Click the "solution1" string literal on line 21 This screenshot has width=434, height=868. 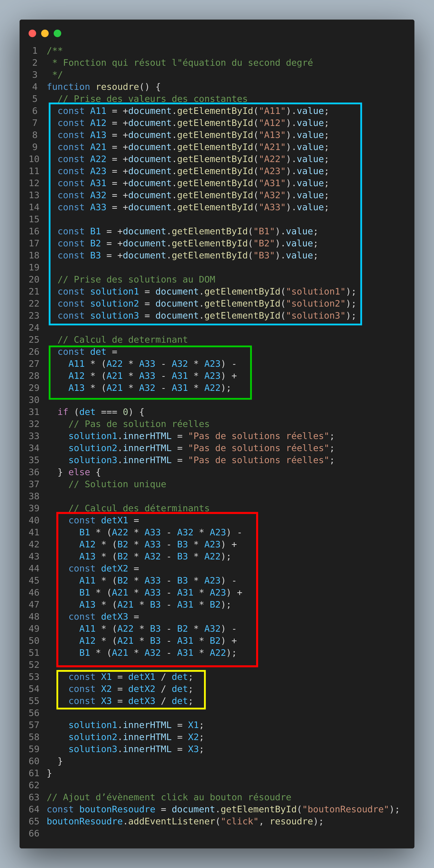click(316, 292)
